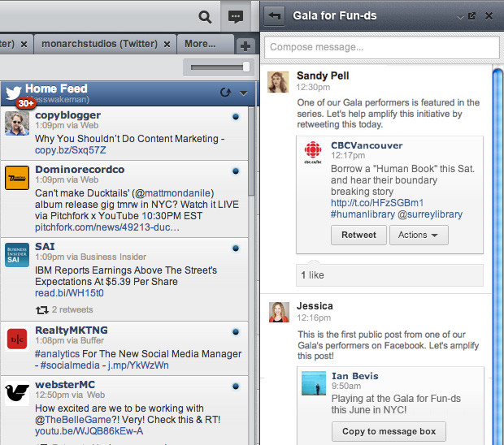Pop out the Gala for Fun-ds panel
Screen dimensions: 504x445
[471, 15]
